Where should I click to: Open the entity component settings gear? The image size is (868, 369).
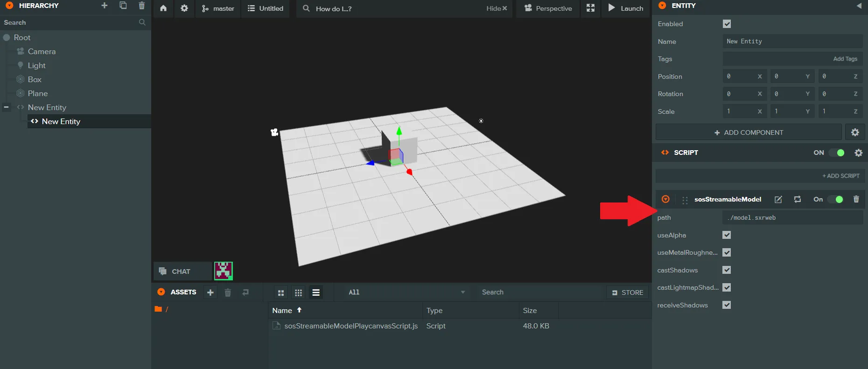[x=855, y=132]
